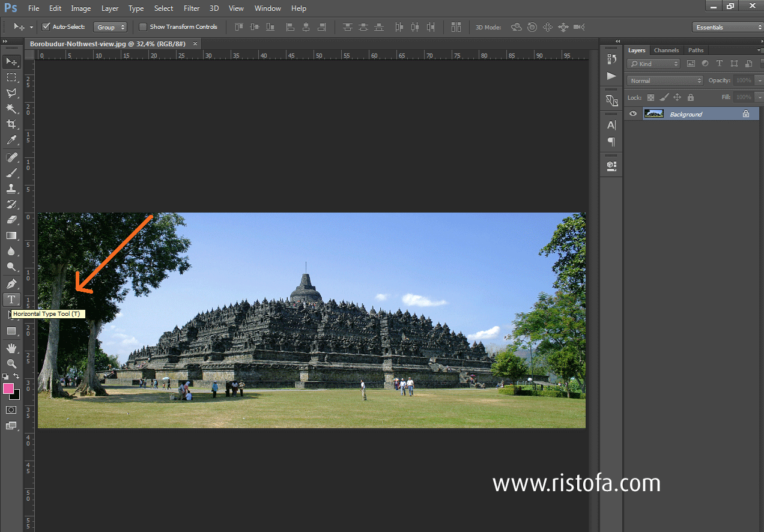Select the Eraser tool

[11, 219]
